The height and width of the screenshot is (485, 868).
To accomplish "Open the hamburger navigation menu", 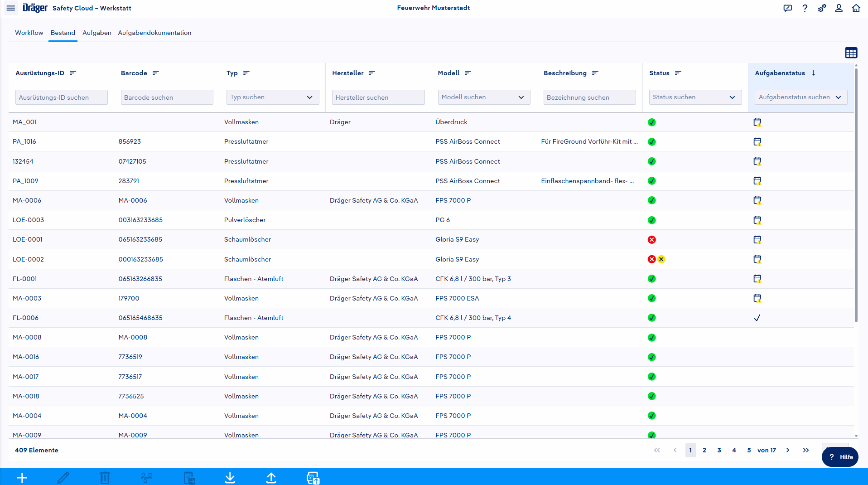I will point(11,8).
